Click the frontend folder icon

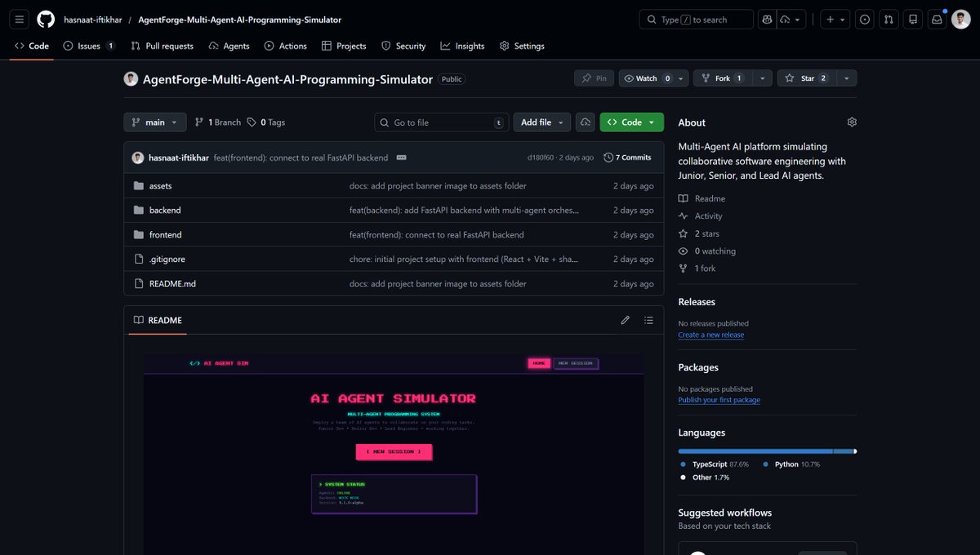[x=139, y=235]
